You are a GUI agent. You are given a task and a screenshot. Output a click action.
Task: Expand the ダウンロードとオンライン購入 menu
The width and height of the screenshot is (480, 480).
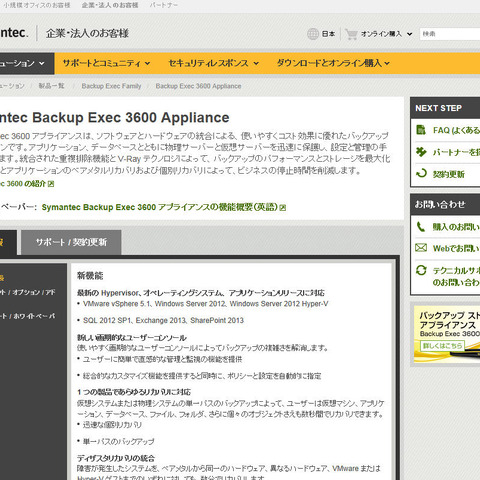click(x=387, y=63)
